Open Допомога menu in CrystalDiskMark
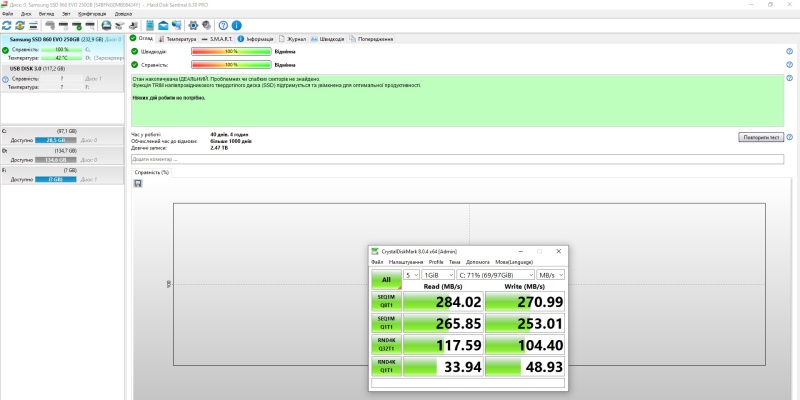800x400 pixels. (x=478, y=262)
